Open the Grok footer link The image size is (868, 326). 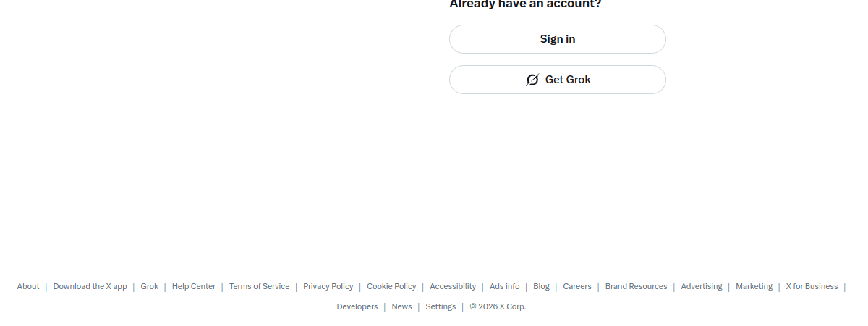(x=149, y=286)
